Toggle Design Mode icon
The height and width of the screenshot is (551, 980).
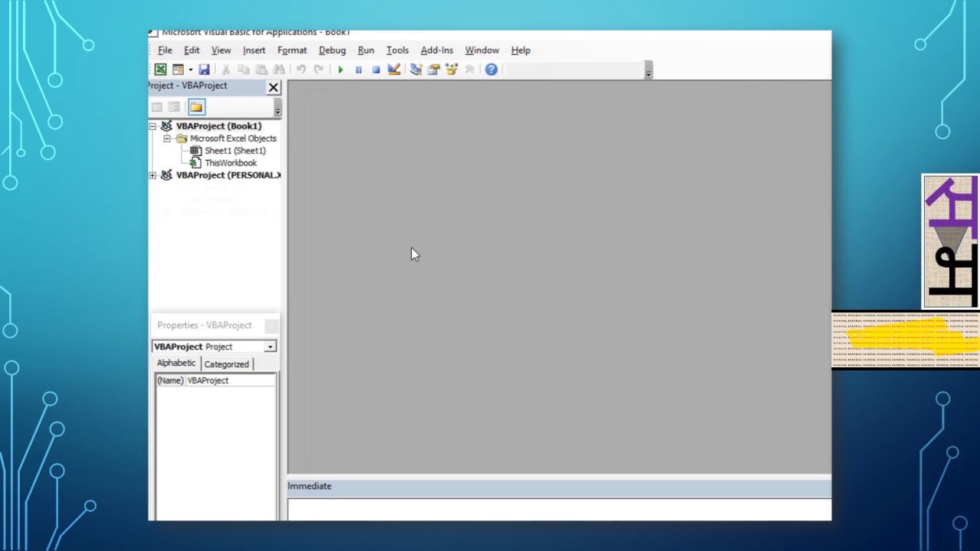point(394,70)
